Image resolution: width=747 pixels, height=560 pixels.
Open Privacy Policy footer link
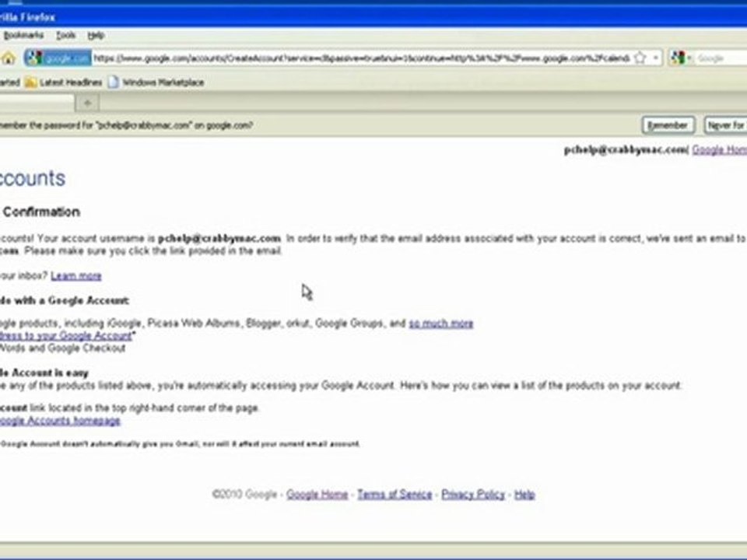pos(473,495)
